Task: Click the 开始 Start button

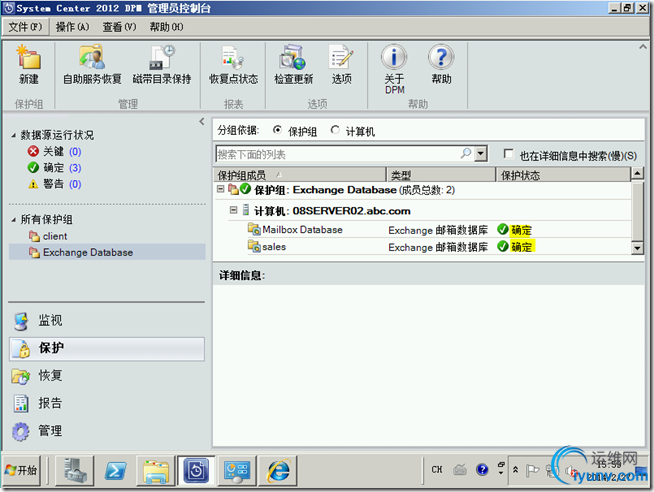Action: tap(22, 471)
